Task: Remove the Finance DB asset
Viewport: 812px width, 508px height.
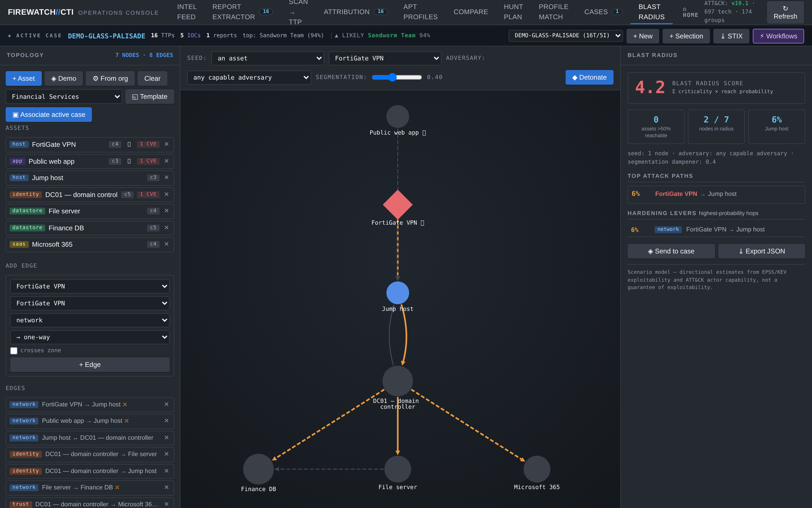Action: coord(166,228)
